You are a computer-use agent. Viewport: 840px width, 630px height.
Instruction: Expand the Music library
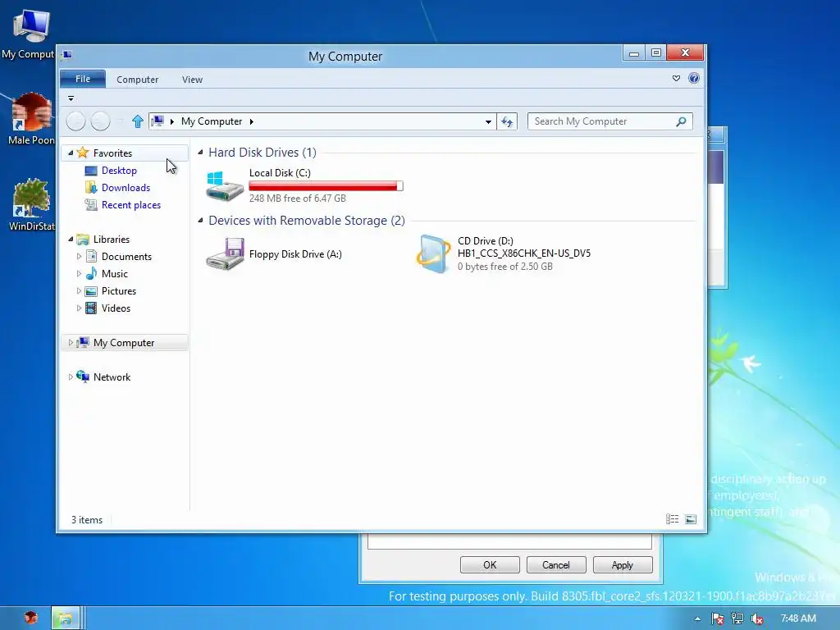pyautogui.click(x=79, y=273)
